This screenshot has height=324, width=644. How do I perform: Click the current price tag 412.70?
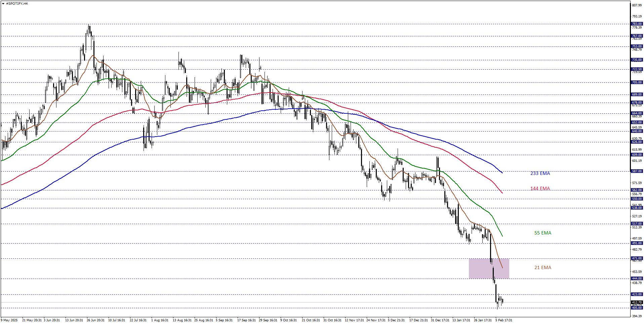click(x=637, y=302)
